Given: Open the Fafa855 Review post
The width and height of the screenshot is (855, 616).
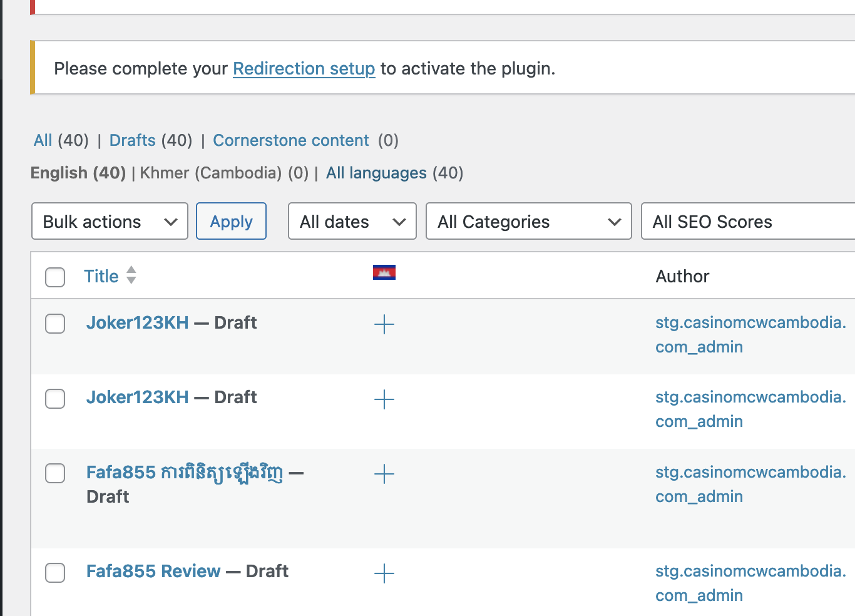Looking at the screenshot, I should pyautogui.click(x=153, y=571).
